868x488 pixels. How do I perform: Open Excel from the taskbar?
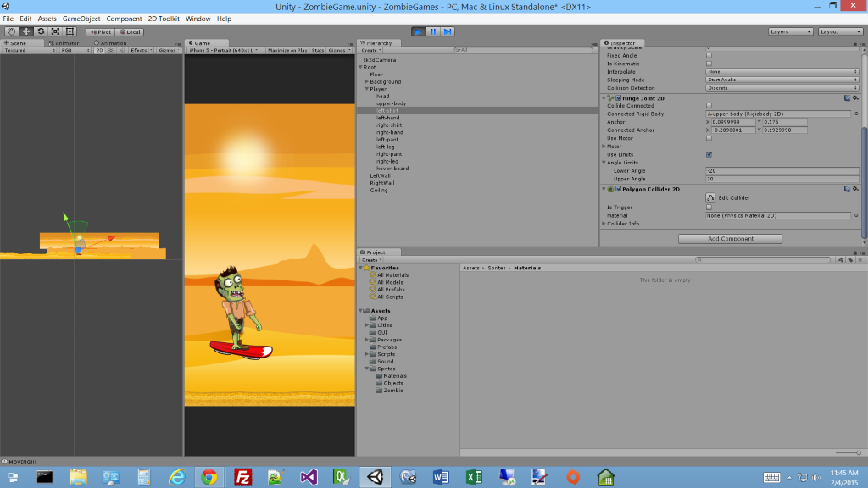474,477
